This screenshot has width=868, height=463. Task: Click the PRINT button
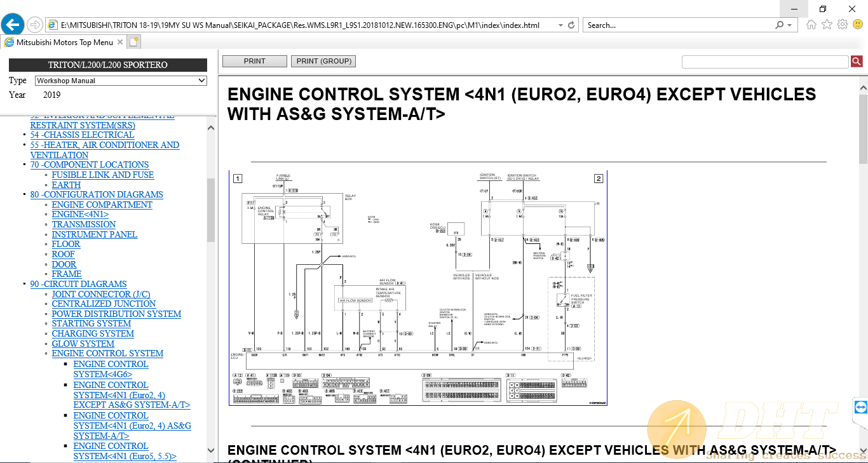click(254, 61)
